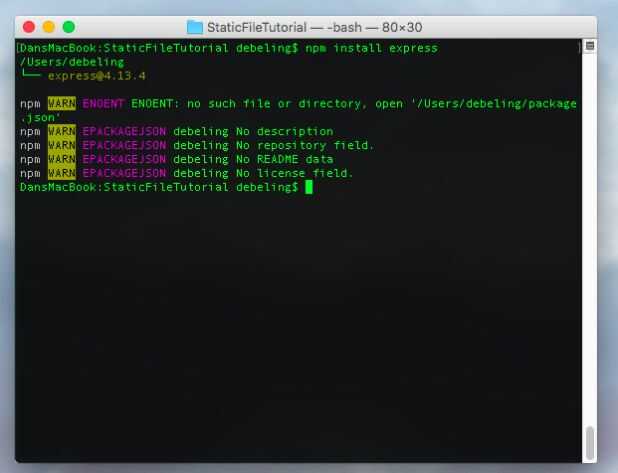
Task: Click the window title 'StaticFileTutorial — -bash — 80×30'
Action: 315,28
